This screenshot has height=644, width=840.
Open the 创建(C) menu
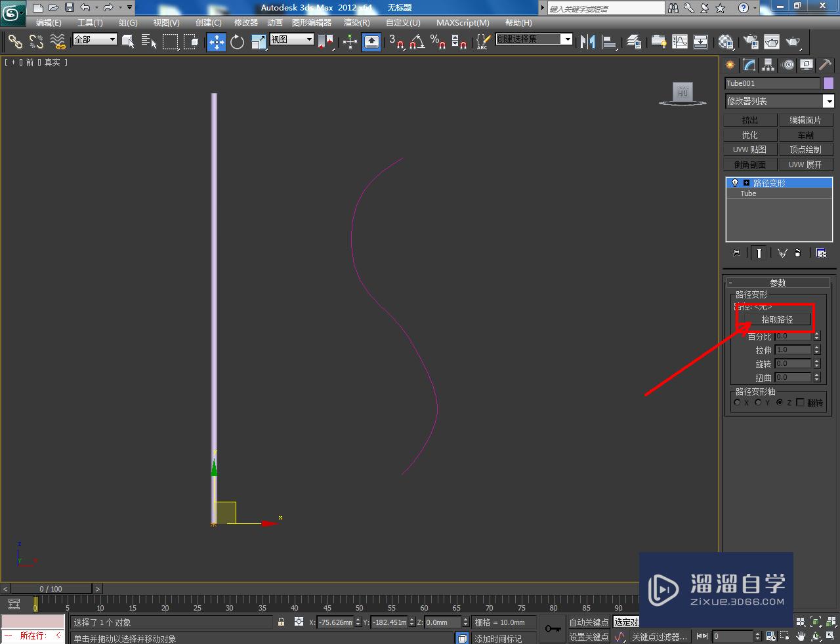pyautogui.click(x=209, y=23)
